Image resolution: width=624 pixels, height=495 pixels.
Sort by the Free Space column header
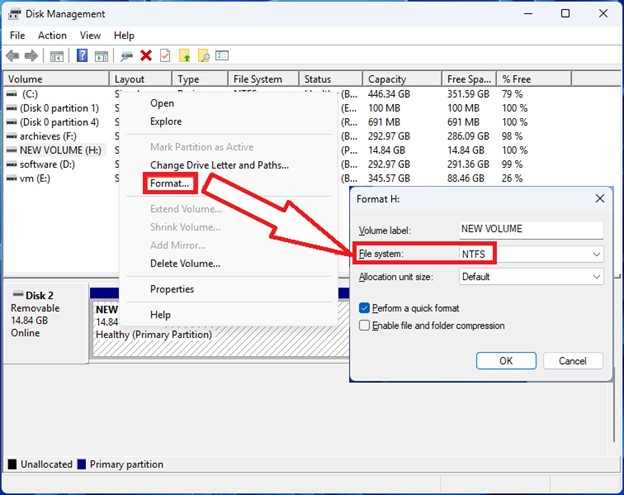coord(469,79)
